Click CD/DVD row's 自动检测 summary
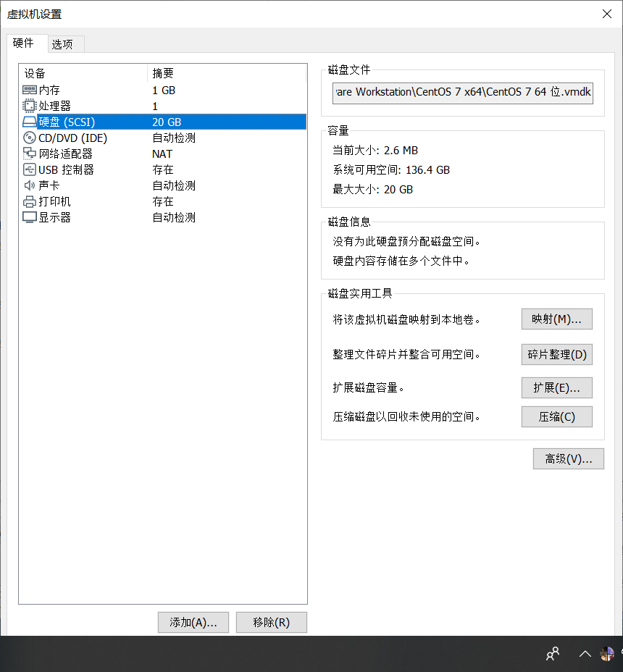The height and width of the screenshot is (672, 623). coord(174,138)
